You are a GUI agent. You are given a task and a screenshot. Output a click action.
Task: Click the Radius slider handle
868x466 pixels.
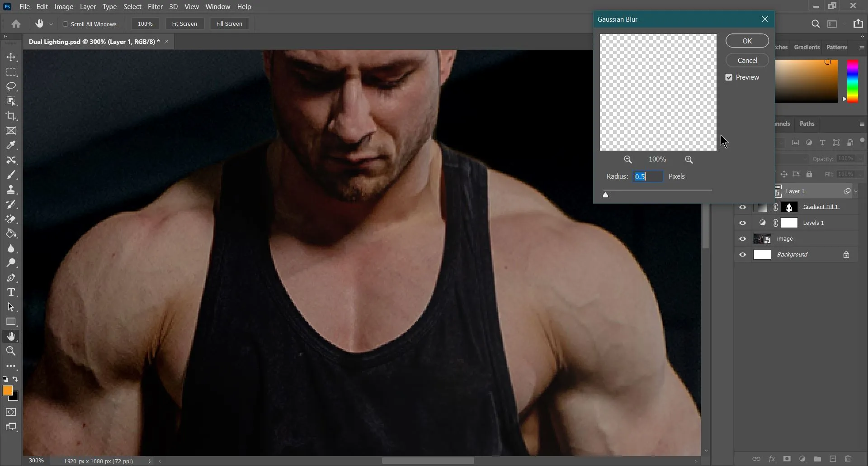coord(605,195)
